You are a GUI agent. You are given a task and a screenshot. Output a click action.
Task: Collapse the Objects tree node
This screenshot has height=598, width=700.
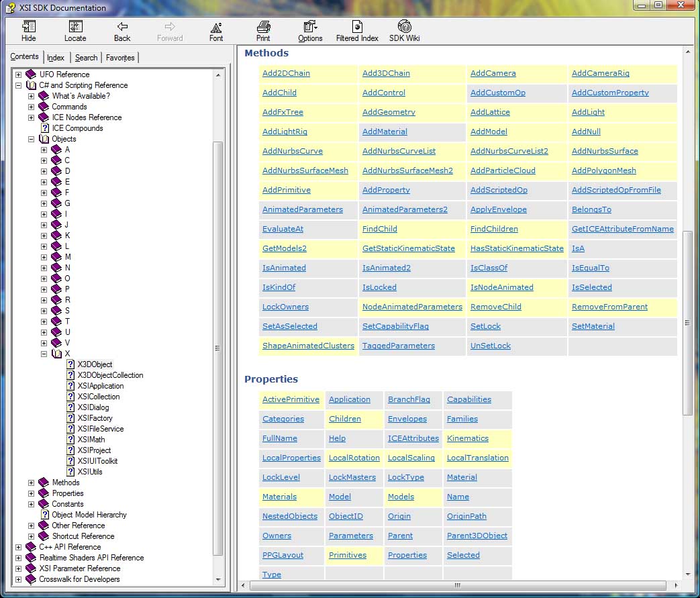coord(31,139)
